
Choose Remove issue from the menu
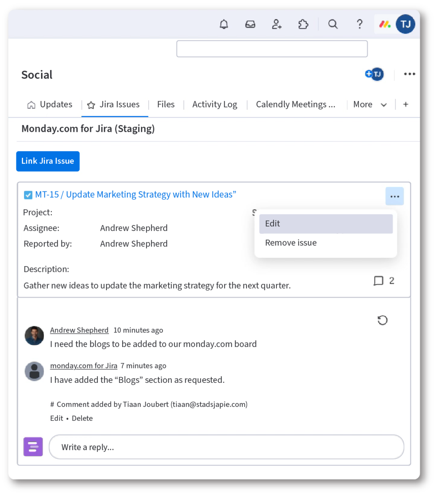click(326, 243)
